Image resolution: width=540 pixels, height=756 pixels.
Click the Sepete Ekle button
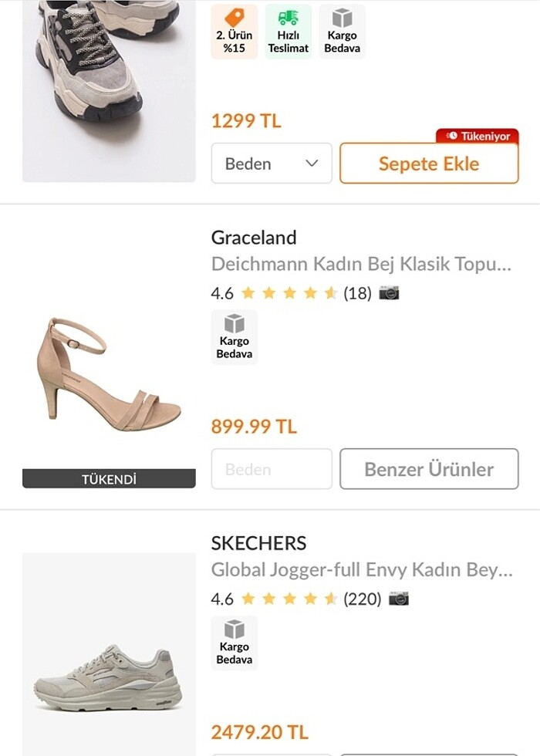[429, 164]
